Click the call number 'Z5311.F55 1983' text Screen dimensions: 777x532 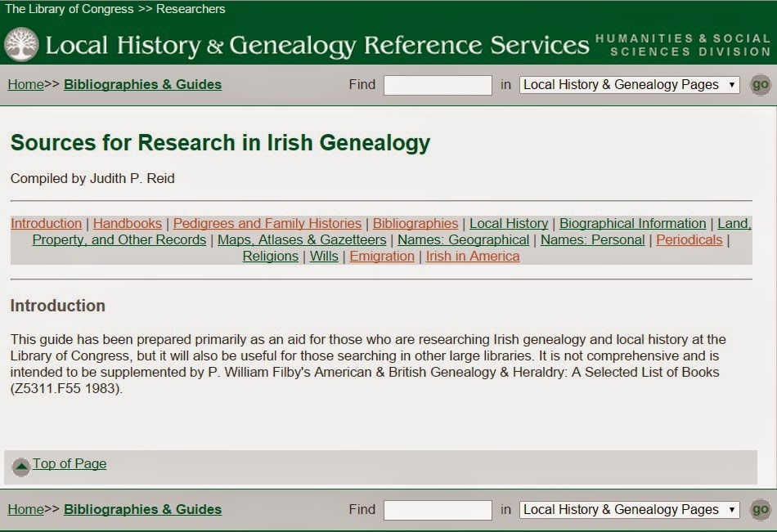pos(66,388)
